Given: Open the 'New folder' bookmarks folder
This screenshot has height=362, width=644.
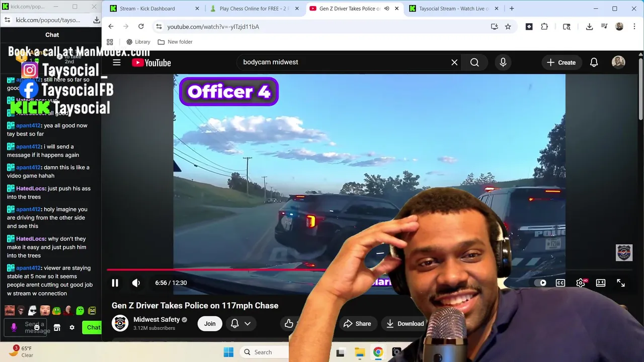Looking at the screenshot, I should (x=175, y=42).
